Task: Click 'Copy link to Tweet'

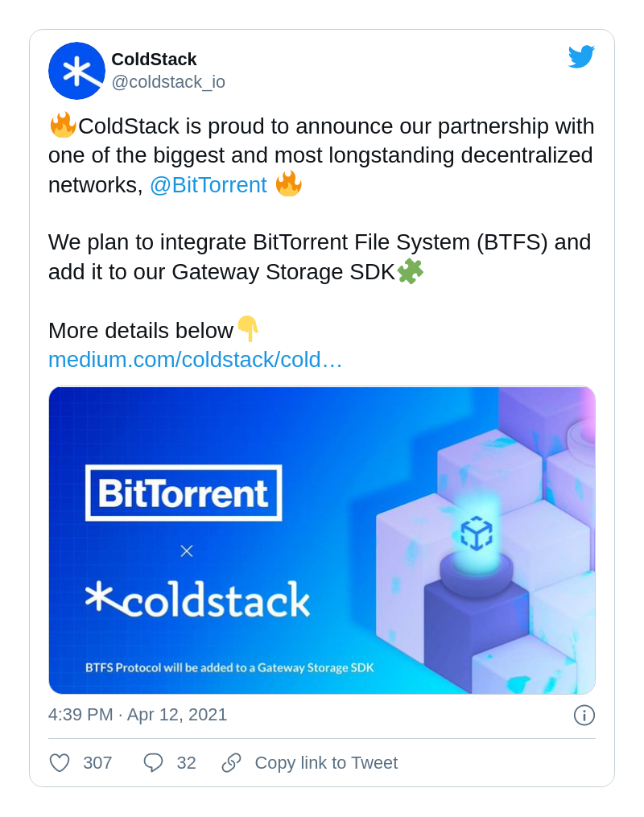Action: [x=326, y=762]
